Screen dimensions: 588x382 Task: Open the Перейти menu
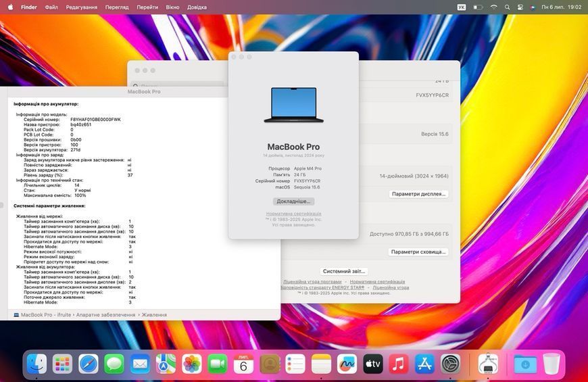click(x=147, y=7)
